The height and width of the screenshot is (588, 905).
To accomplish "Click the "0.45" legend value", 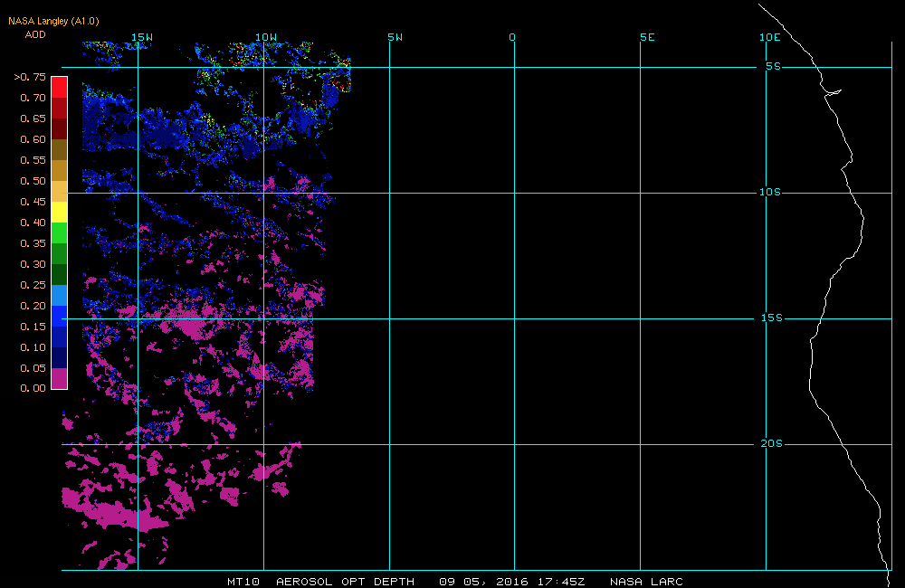I will pos(33,202).
